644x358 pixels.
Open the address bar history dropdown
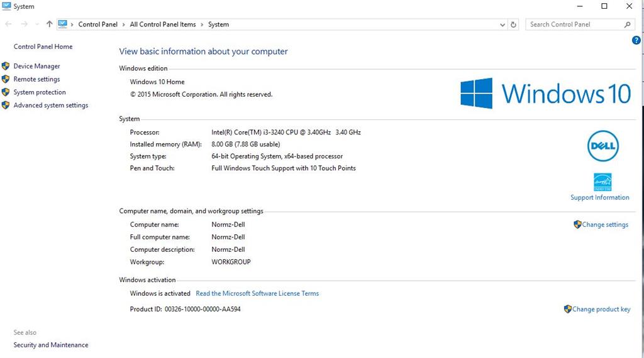point(502,24)
